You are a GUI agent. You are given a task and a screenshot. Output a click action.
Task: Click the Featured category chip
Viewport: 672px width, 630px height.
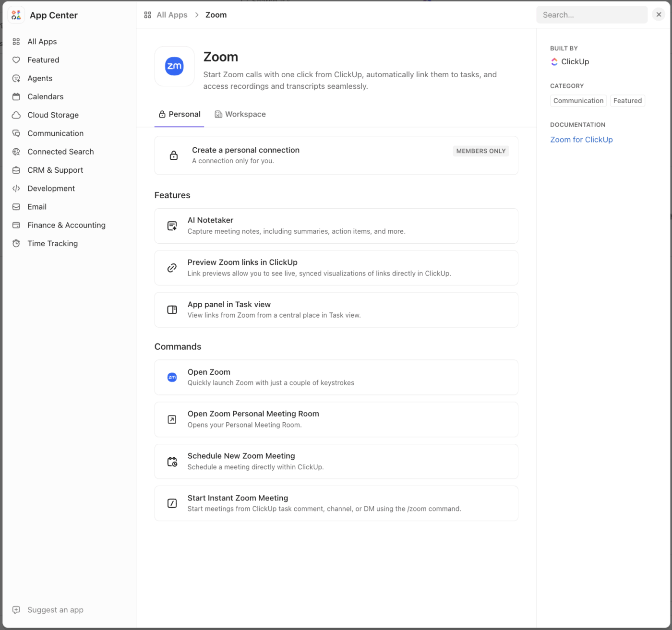[627, 100]
